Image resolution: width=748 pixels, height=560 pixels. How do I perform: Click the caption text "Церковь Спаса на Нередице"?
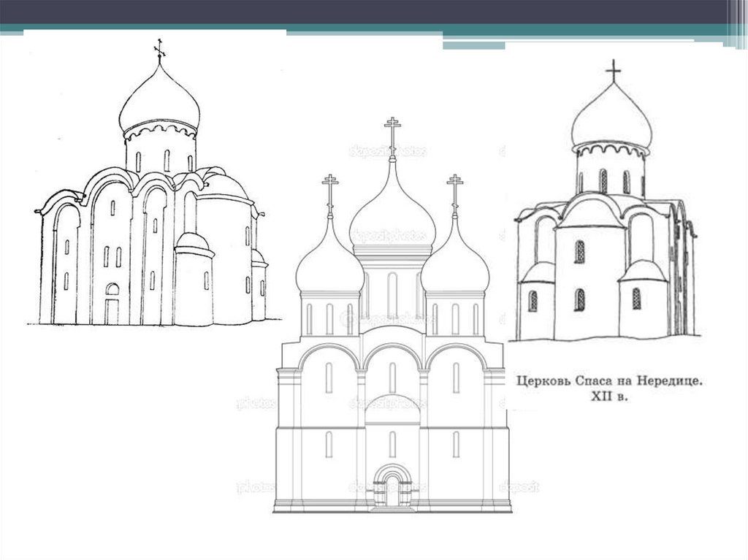click(608, 380)
